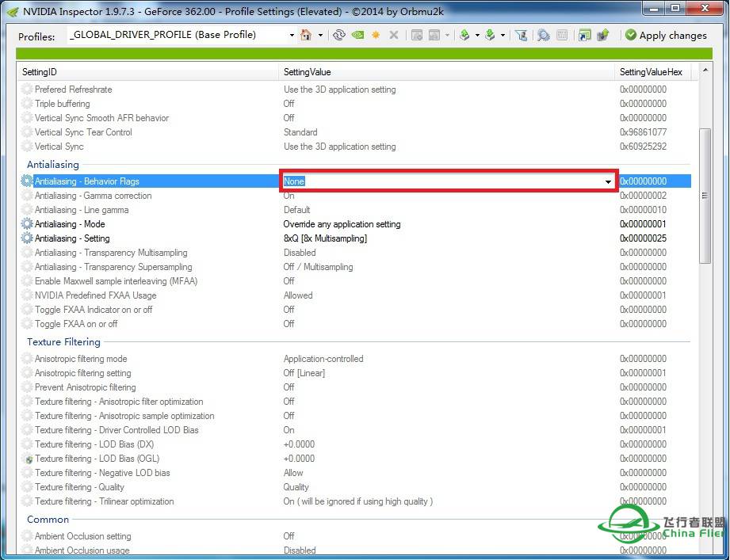Click the green NVIDIA logo toolbar icon
Viewport: 730px width, 560px height.
point(357,35)
